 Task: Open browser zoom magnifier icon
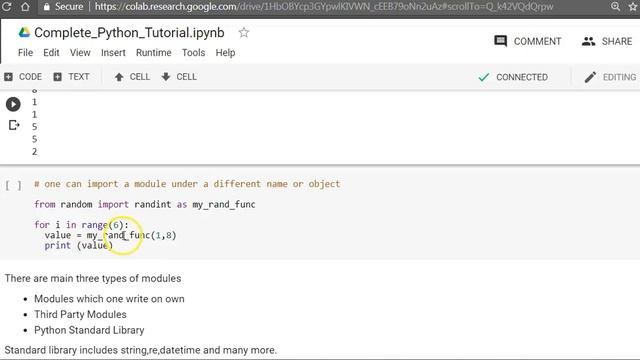pyautogui.click(x=616, y=7)
